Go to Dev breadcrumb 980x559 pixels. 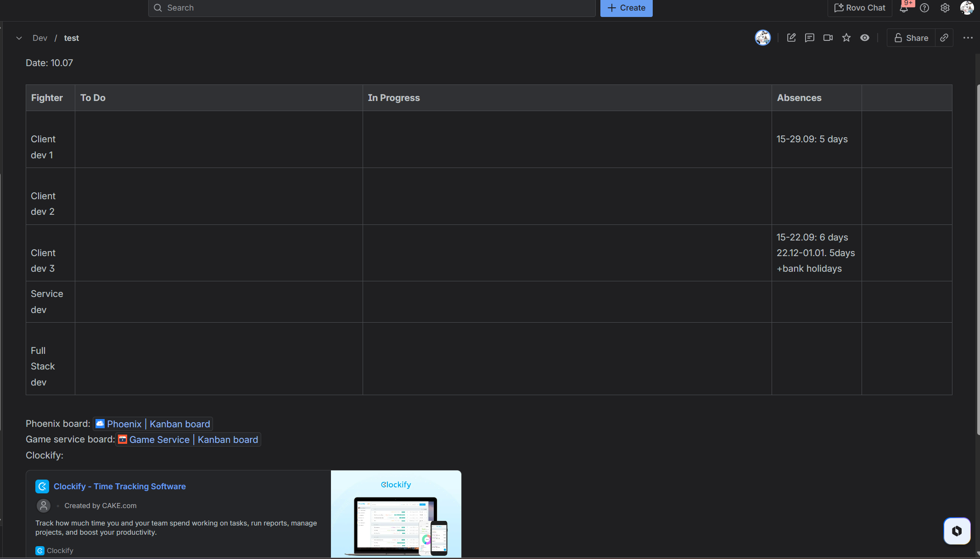(40, 38)
